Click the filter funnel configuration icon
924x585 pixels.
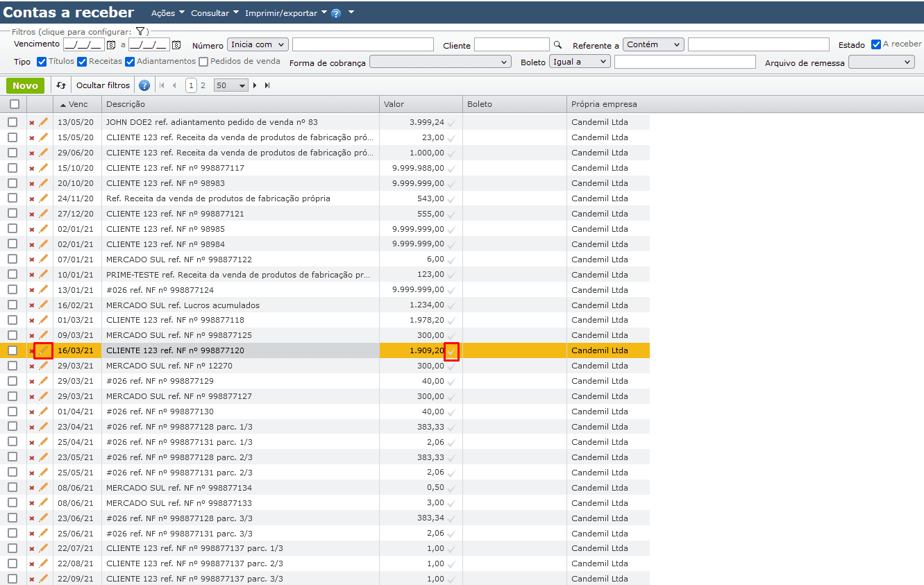click(140, 31)
